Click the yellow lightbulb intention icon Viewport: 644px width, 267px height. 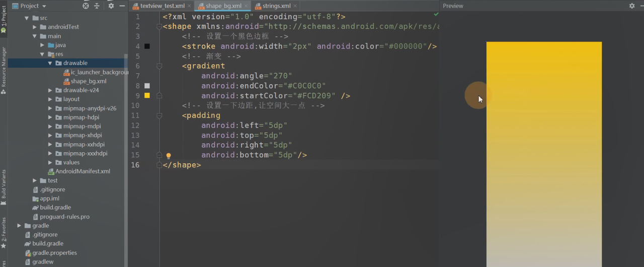click(169, 156)
